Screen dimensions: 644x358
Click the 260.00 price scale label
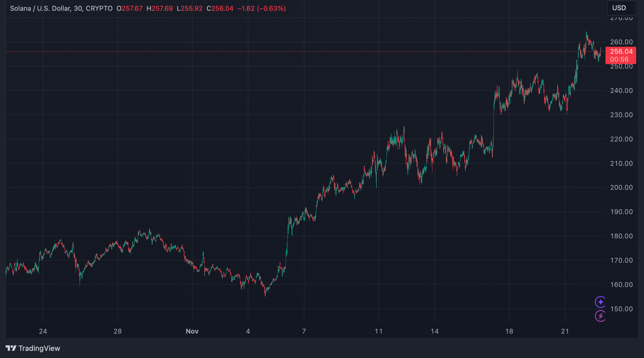pos(621,42)
